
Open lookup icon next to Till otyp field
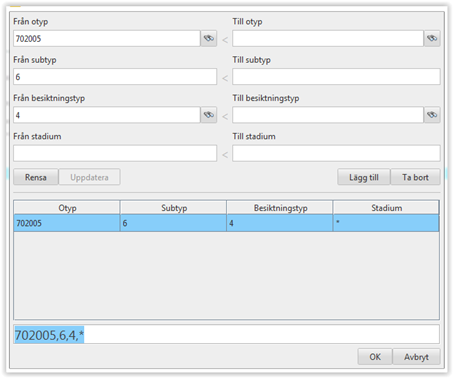[x=432, y=38]
